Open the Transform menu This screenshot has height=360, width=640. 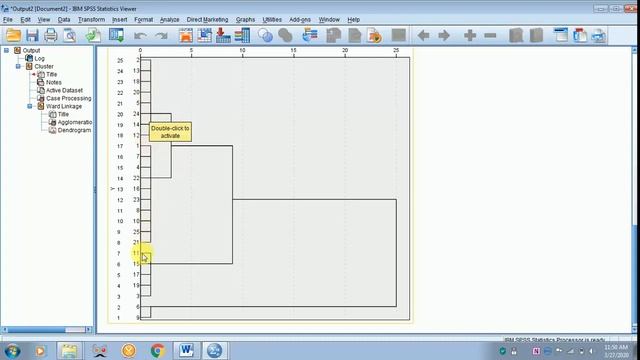pos(91,20)
